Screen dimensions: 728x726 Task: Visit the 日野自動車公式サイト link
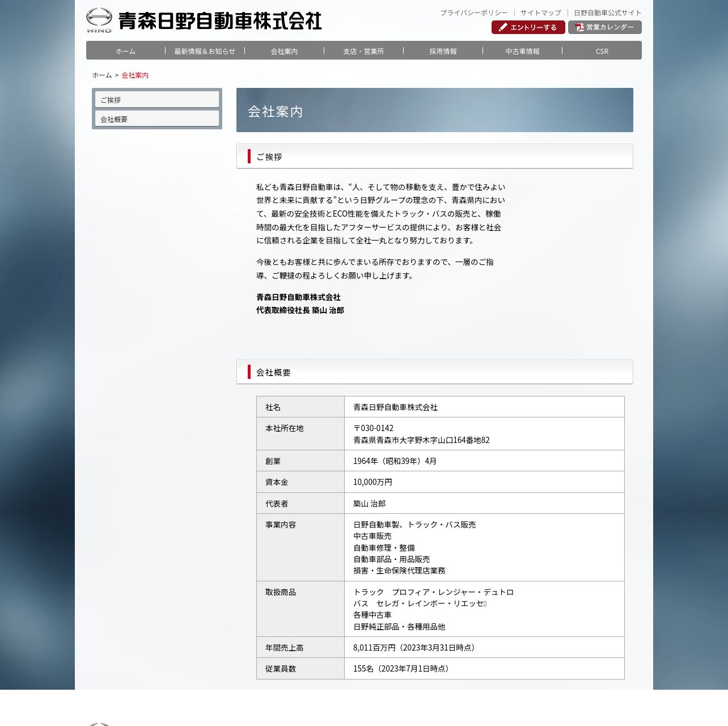tap(608, 12)
